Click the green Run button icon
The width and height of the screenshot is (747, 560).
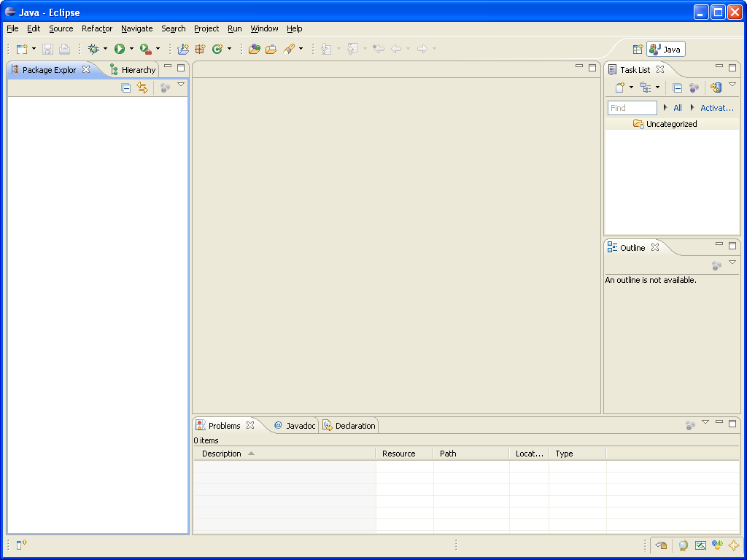pyautogui.click(x=120, y=49)
